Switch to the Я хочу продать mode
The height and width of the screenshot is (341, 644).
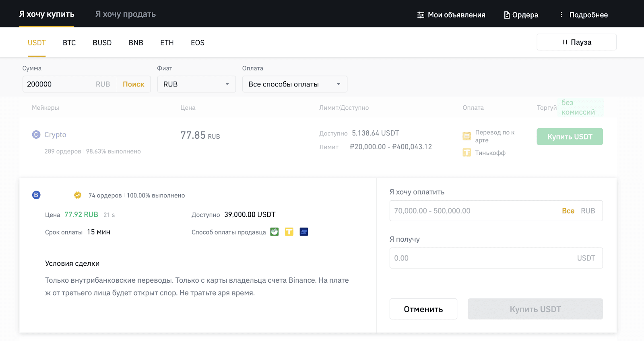click(125, 14)
